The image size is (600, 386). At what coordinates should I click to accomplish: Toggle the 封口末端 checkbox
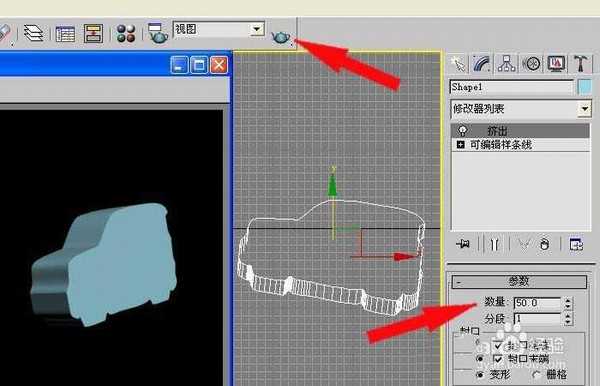click(497, 359)
